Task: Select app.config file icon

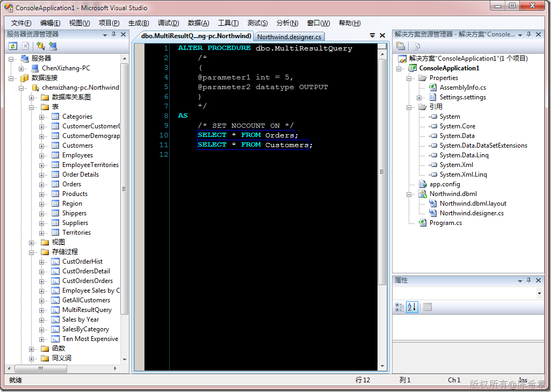Action: pos(423,184)
